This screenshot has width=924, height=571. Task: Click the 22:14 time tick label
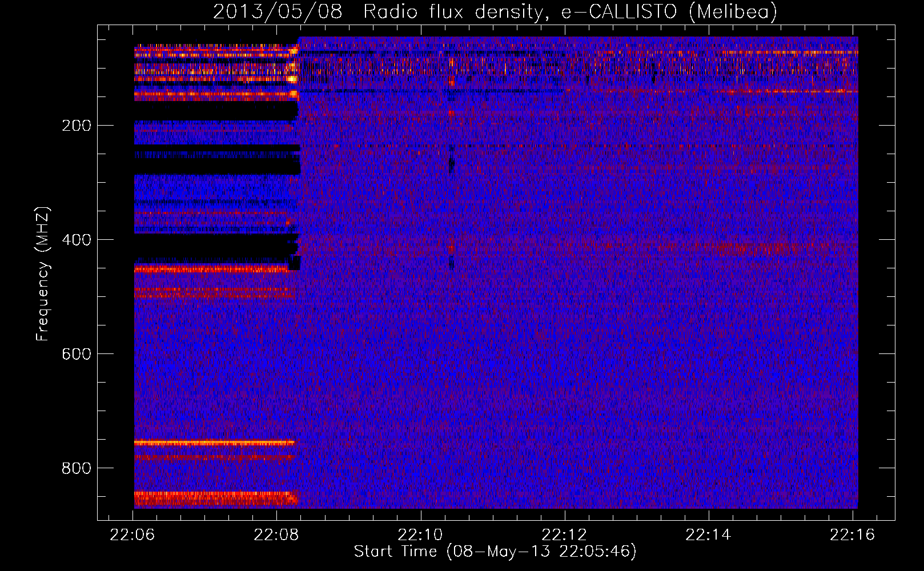coord(709,535)
